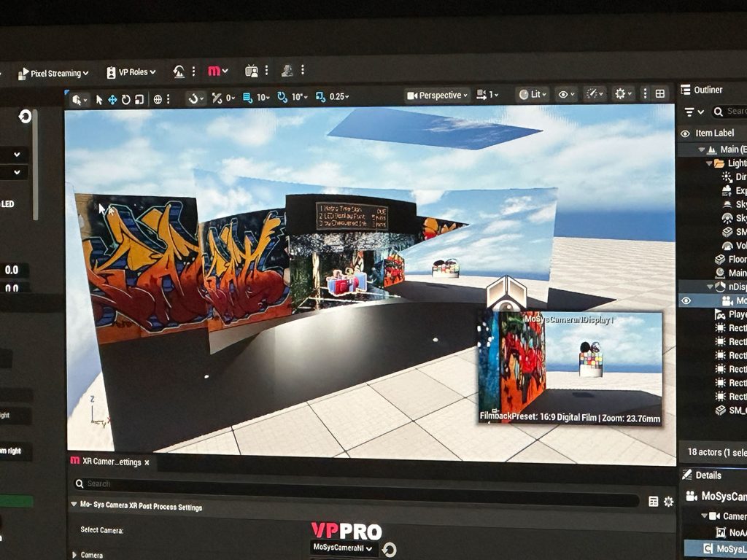Image resolution: width=747 pixels, height=560 pixels.
Task: Click the MoSysCameraNDisplay preview thumbnail
Action: click(570, 368)
